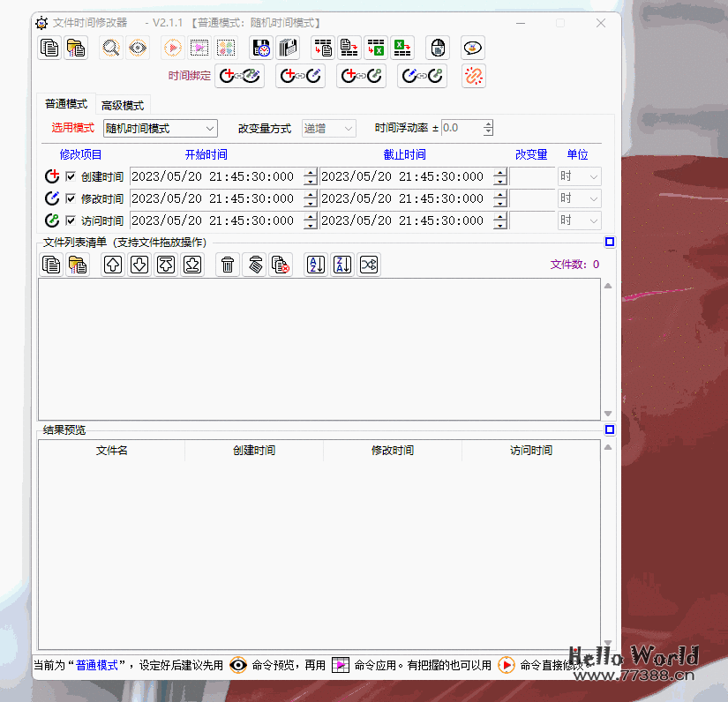Click the 命令预览 eye button in status bar
Screen dimensions: 728x702
(237, 665)
